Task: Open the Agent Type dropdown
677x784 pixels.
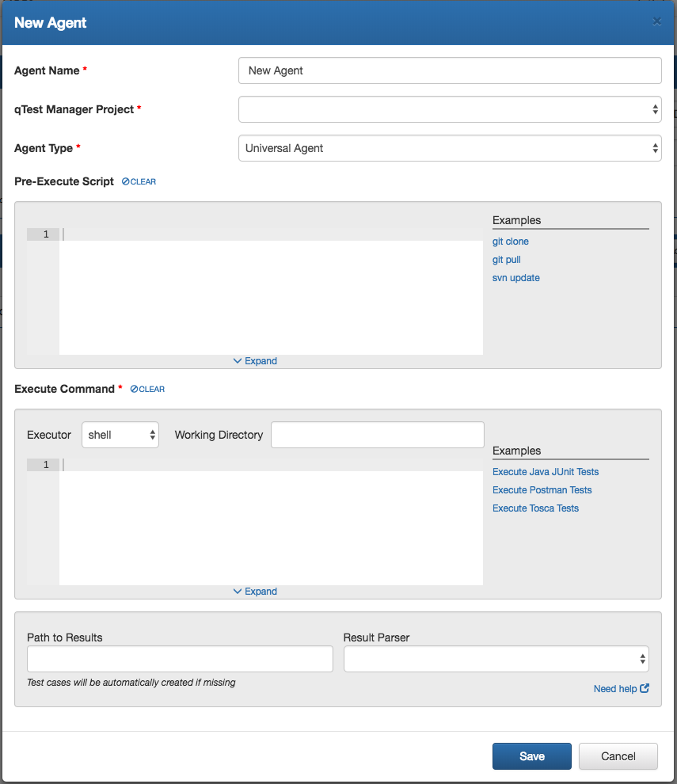Action: (449, 148)
